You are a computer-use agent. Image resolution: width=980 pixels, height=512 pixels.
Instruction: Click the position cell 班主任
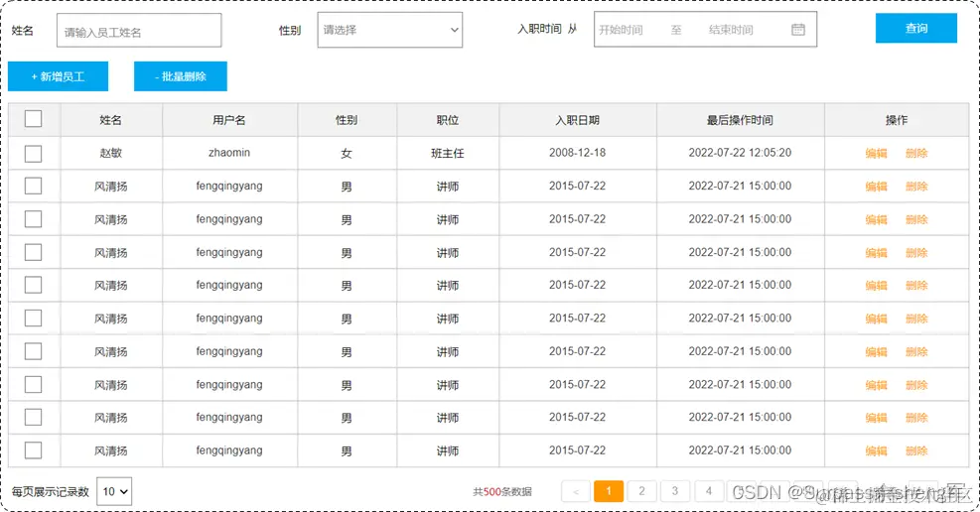(448, 153)
